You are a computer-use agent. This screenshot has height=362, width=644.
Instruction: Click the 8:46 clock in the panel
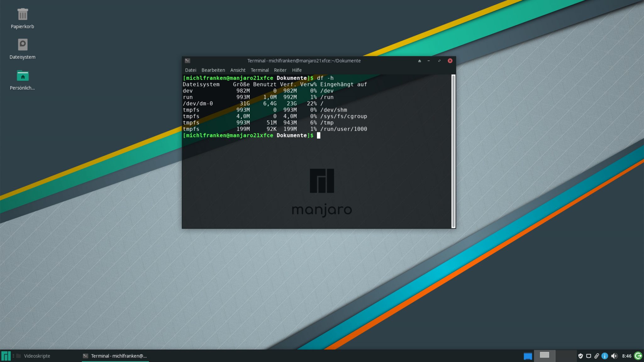(x=626, y=356)
